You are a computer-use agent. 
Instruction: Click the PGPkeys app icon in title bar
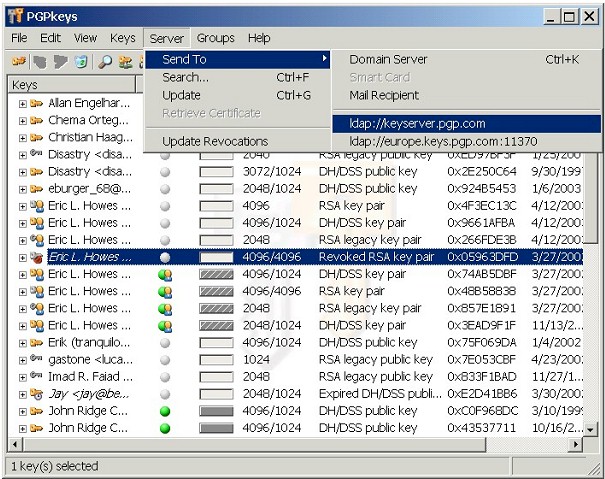click(15, 16)
